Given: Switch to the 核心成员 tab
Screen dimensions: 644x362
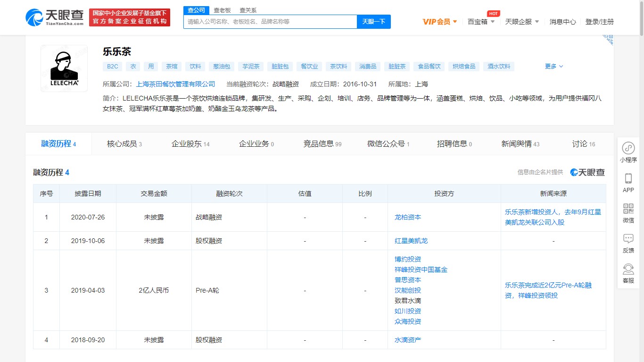Looking at the screenshot, I should pyautogui.click(x=124, y=144).
